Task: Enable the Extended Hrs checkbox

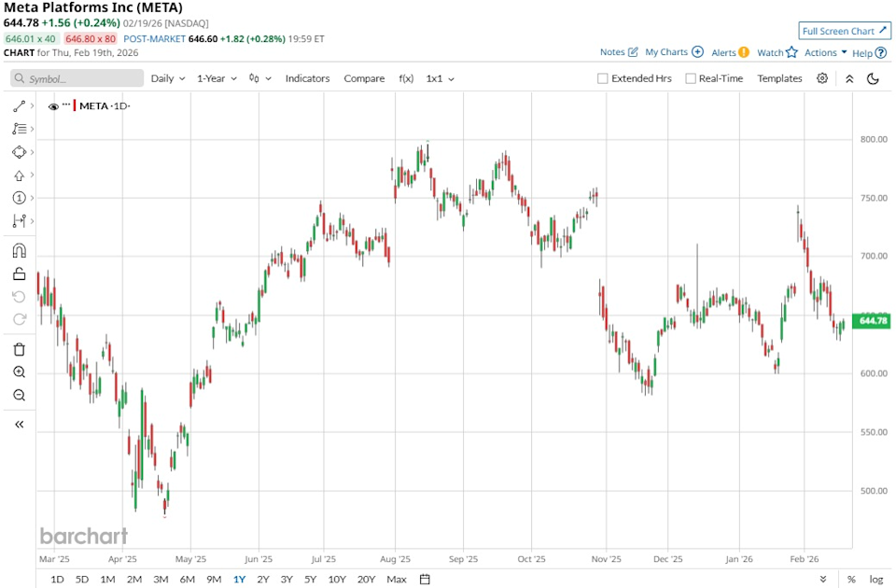Action: 603,78
